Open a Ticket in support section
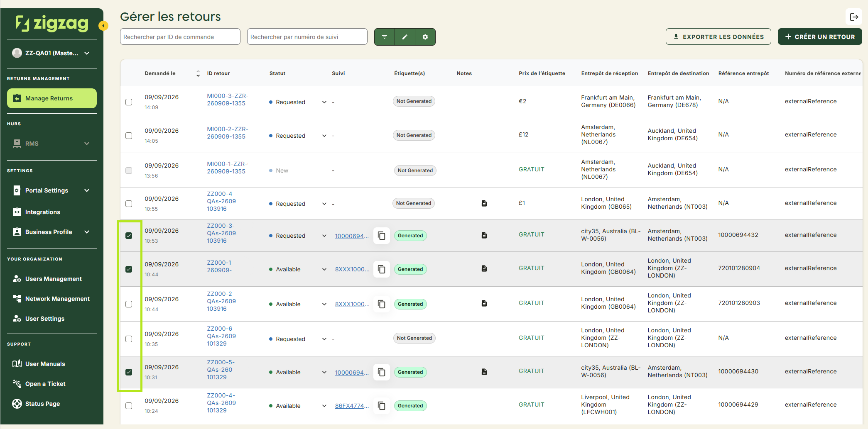The height and width of the screenshot is (429, 868). coord(45,384)
